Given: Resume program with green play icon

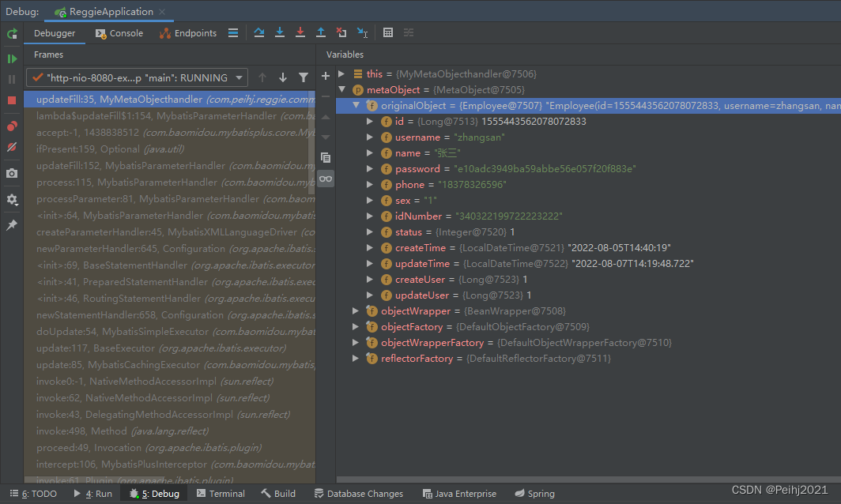Looking at the screenshot, I should tap(12, 58).
